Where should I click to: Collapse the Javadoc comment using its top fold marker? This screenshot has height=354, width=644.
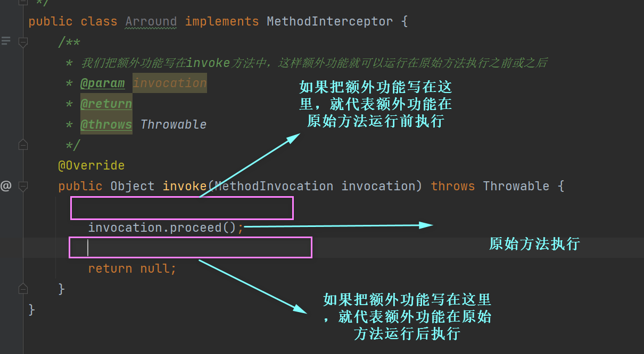pos(23,43)
